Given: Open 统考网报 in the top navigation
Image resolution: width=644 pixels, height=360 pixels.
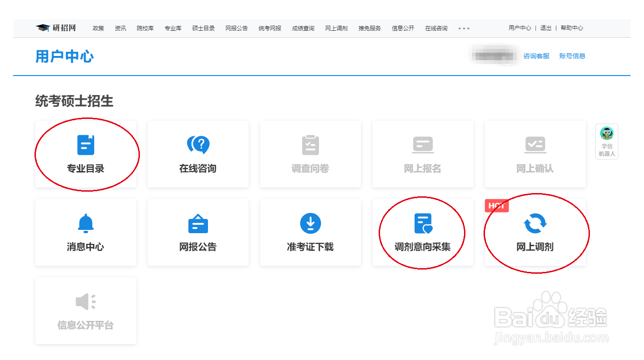Looking at the screenshot, I should tap(270, 28).
